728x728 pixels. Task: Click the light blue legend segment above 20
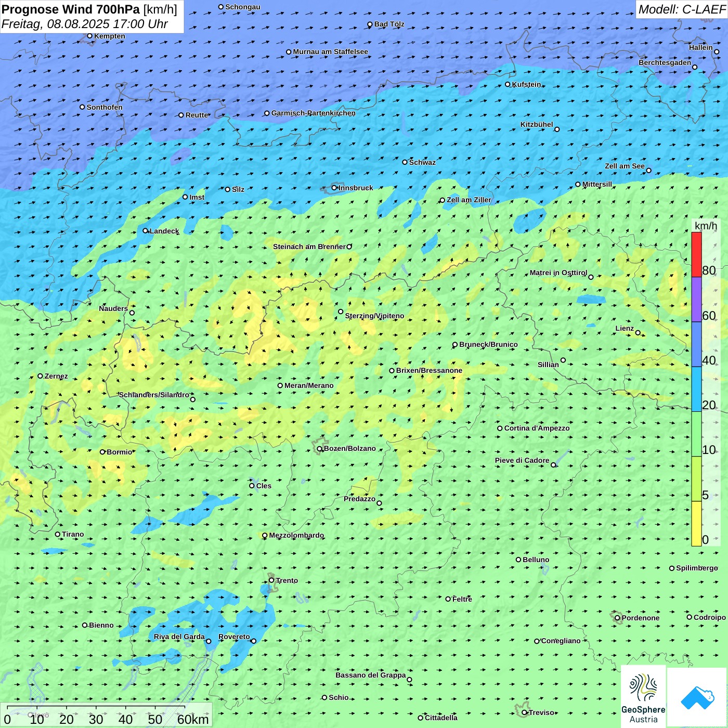pyautogui.click(x=696, y=389)
